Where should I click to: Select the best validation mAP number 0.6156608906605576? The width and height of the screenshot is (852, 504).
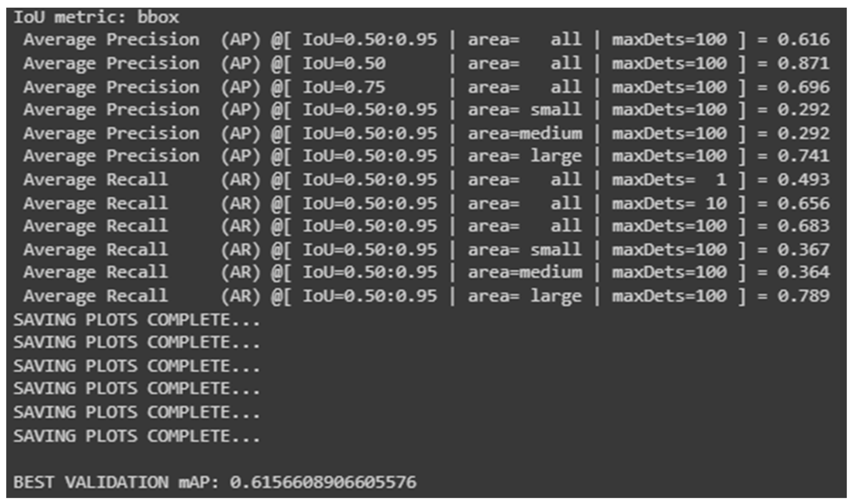coord(323,482)
